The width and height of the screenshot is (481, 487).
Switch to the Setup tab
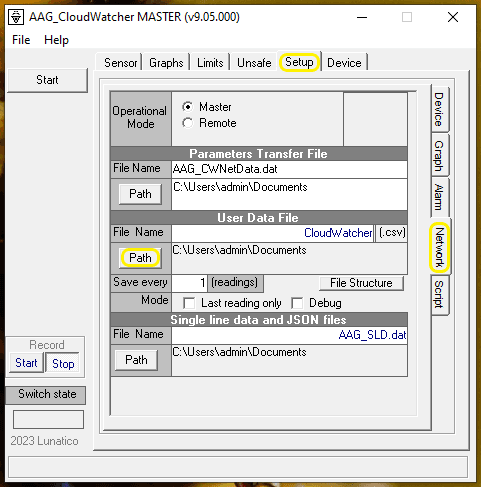click(x=299, y=62)
